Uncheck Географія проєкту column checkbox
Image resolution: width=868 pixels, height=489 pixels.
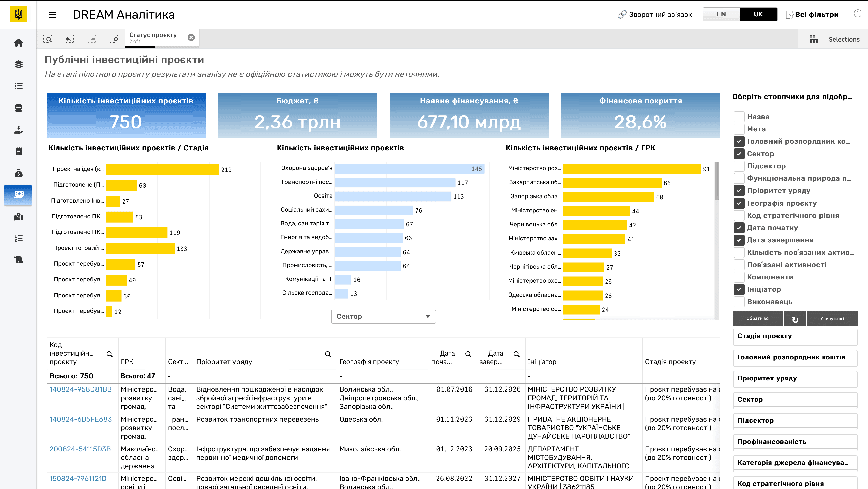point(739,203)
